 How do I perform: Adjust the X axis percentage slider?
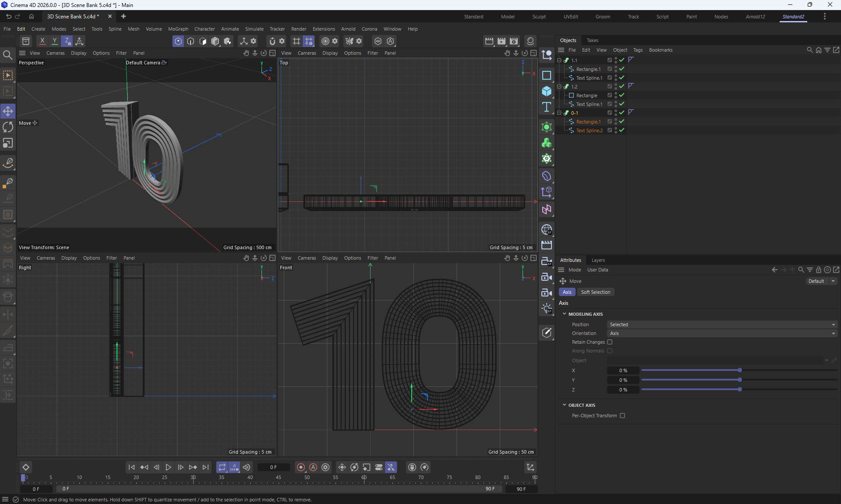(739, 370)
